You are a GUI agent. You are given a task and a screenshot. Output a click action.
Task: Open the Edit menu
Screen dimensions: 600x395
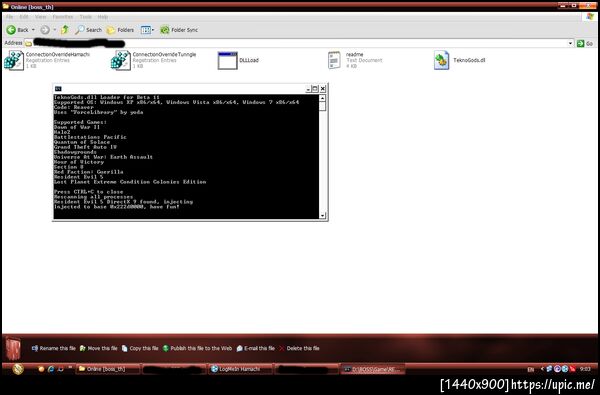coord(24,17)
